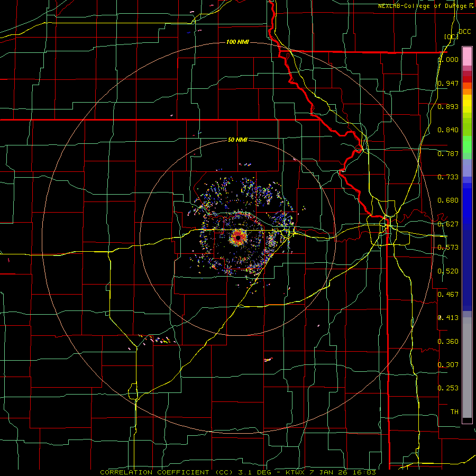The image size is (476, 476).
Task: Click the 0.733 scale value
Action: pos(448,177)
